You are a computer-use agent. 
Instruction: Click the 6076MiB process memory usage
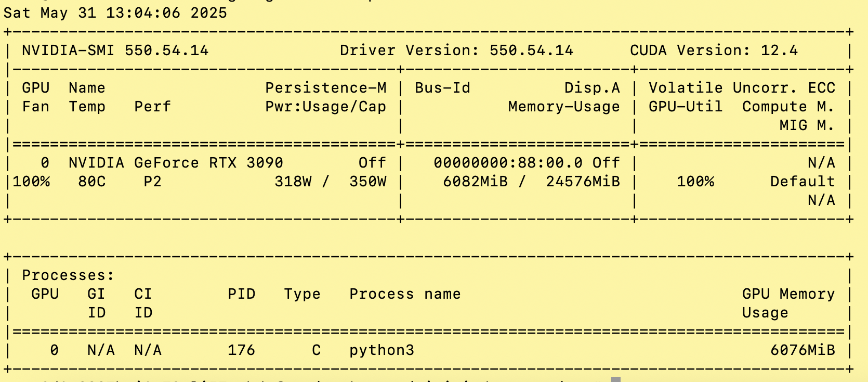pos(803,350)
